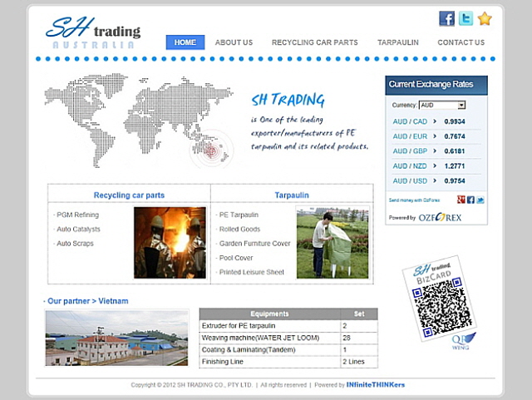Click small Facebook icon in exchange rates widget

coord(470,200)
